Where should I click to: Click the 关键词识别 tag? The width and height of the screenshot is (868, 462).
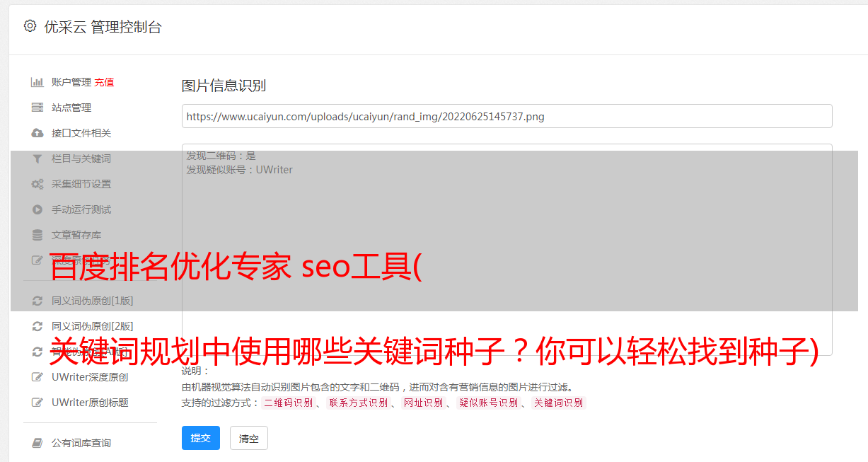coord(559,403)
